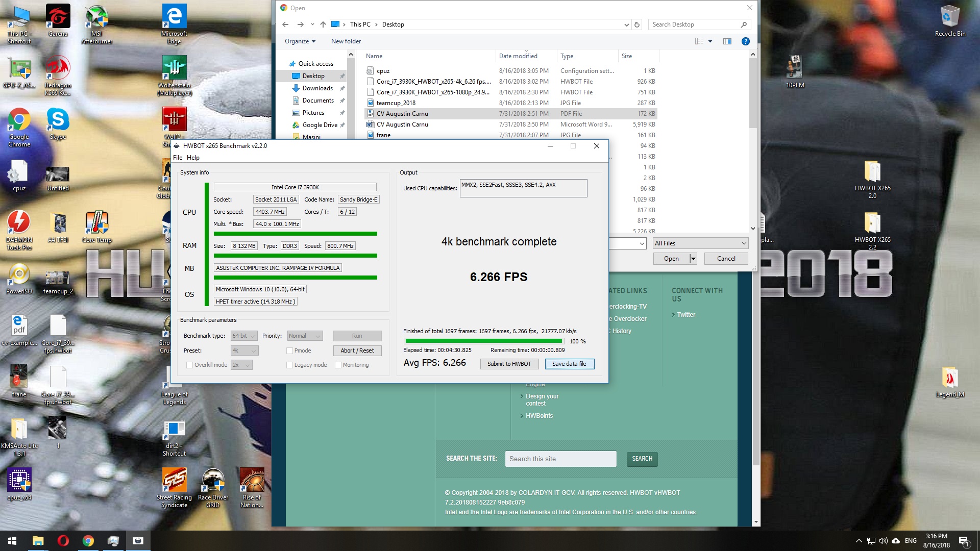This screenshot has width=980, height=551.
Task: Open the Preset 4k dropdown
Action: pos(244,350)
